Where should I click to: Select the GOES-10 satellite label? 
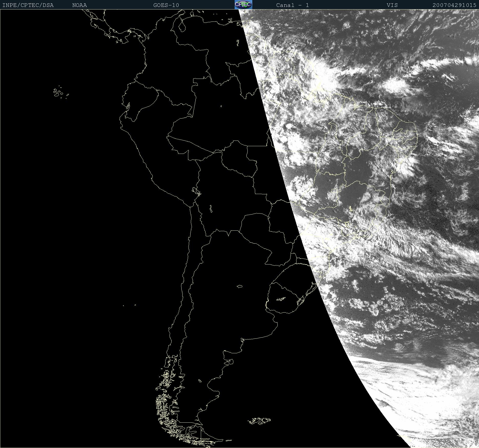[166, 5]
